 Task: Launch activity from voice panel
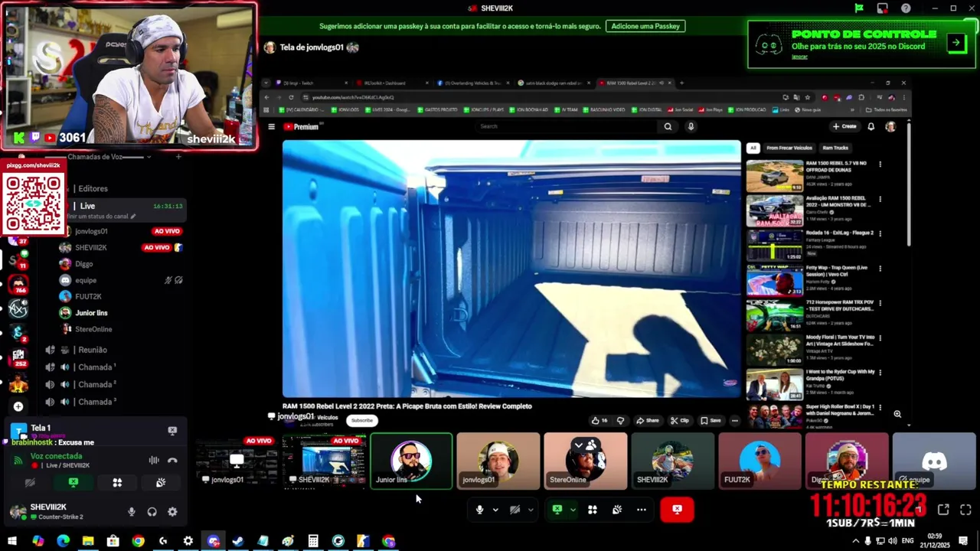tap(117, 483)
